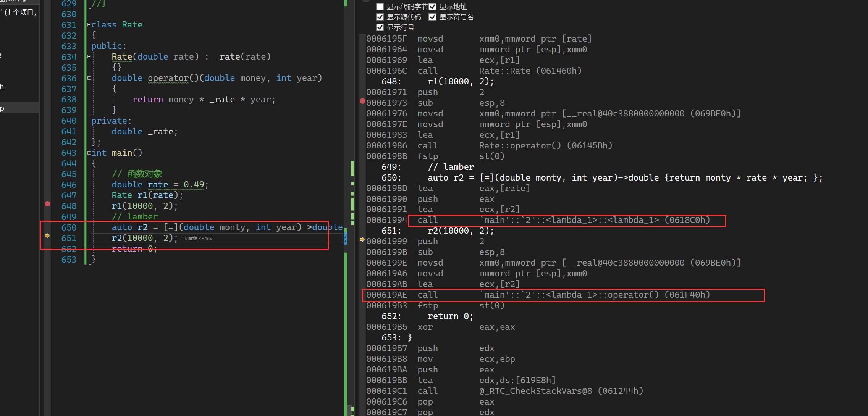
Task: Click 'mov ecx,ebp' at address 000619B8
Action: (441, 359)
